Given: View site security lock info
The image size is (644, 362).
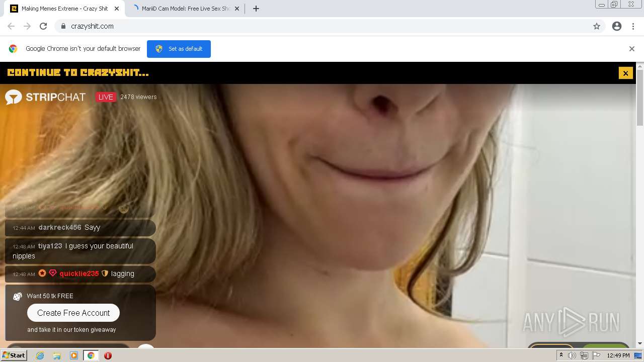Looking at the screenshot, I should pyautogui.click(x=63, y=26).
